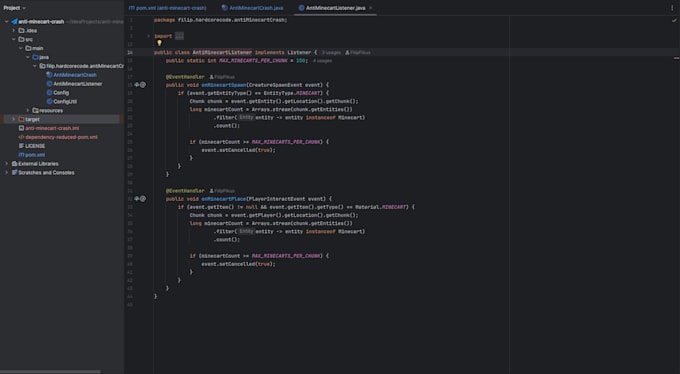Click the LICENSE file icon
This screenshot has width=680, height=374.
tap(21, 146)
